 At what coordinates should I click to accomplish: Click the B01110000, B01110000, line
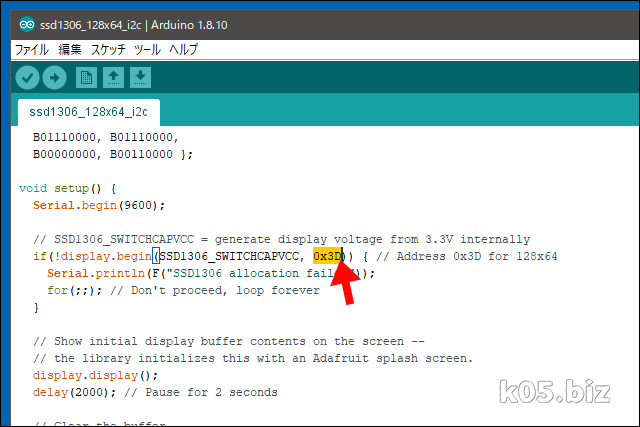click(x=106, y=137)
